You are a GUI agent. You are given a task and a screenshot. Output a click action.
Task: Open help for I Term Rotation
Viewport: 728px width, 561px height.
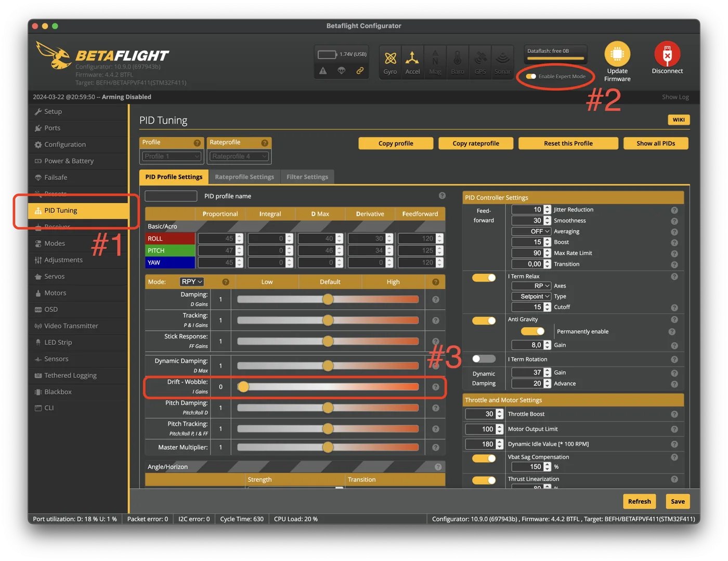click(x=674, y=359)
